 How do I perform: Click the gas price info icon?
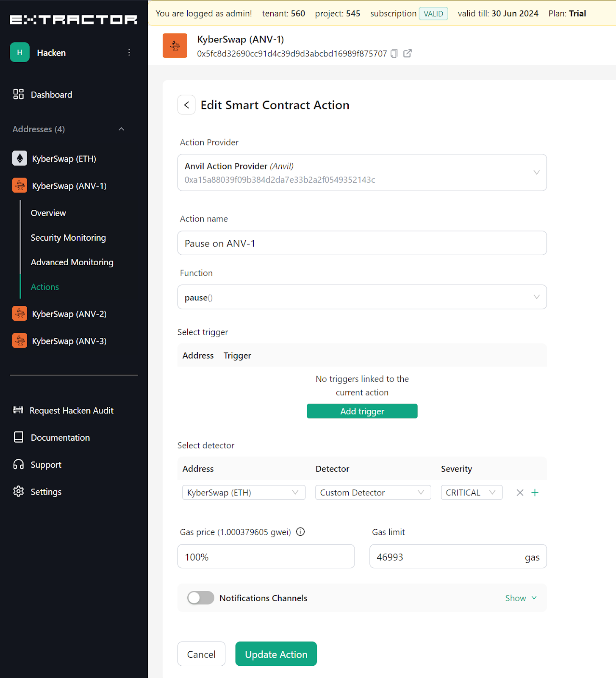pos(300,532)
